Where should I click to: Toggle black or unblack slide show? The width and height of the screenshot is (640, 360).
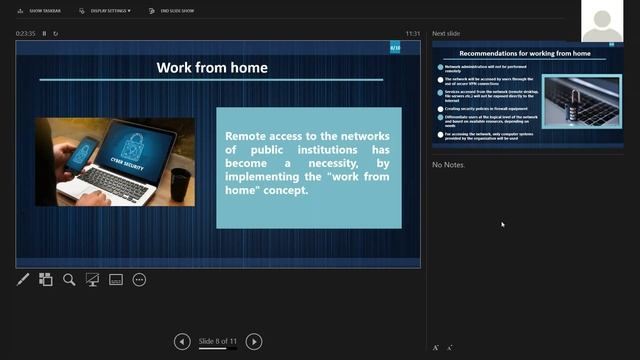click(x=92, y=280)
